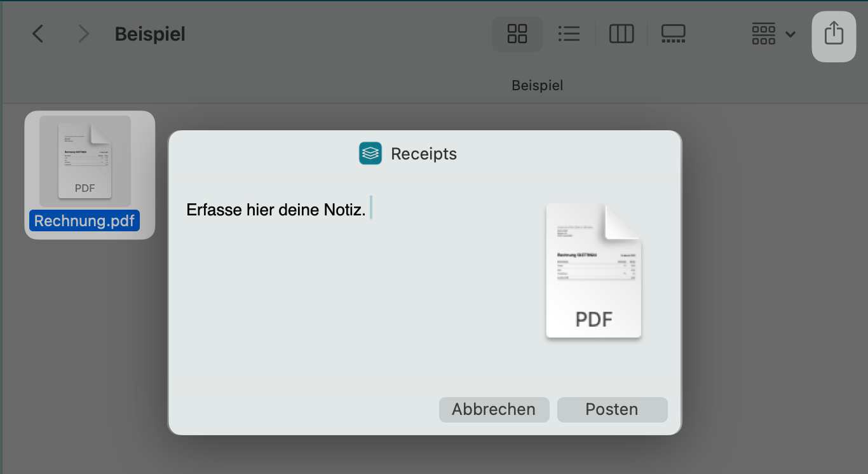
Task: Click the Rechnung.pdf filename label
Action: (85, 220)
